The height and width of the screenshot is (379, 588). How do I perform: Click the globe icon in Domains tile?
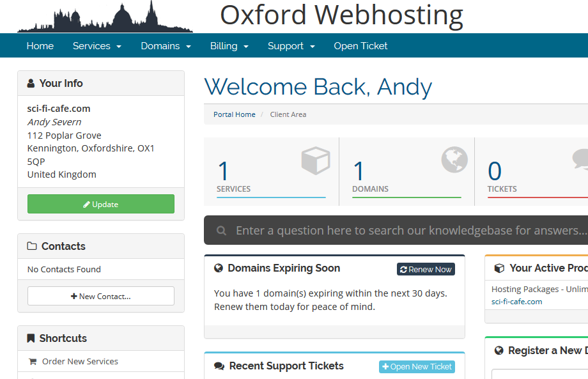[454, 160]
